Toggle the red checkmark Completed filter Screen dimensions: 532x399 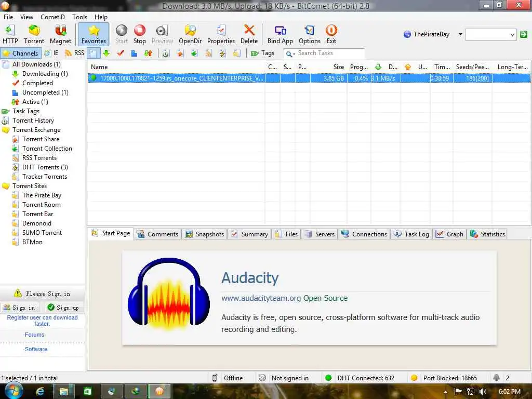pos(121,54)
